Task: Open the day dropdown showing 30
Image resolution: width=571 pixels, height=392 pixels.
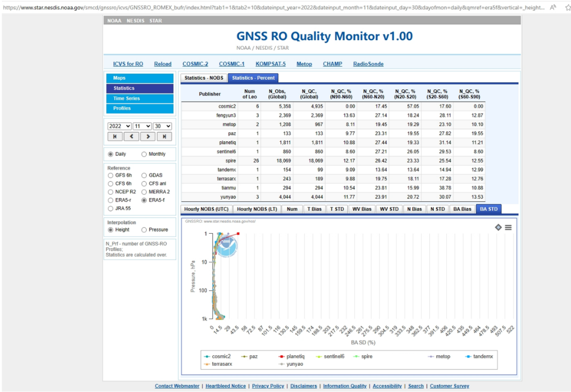Action: tap(162, 126)
